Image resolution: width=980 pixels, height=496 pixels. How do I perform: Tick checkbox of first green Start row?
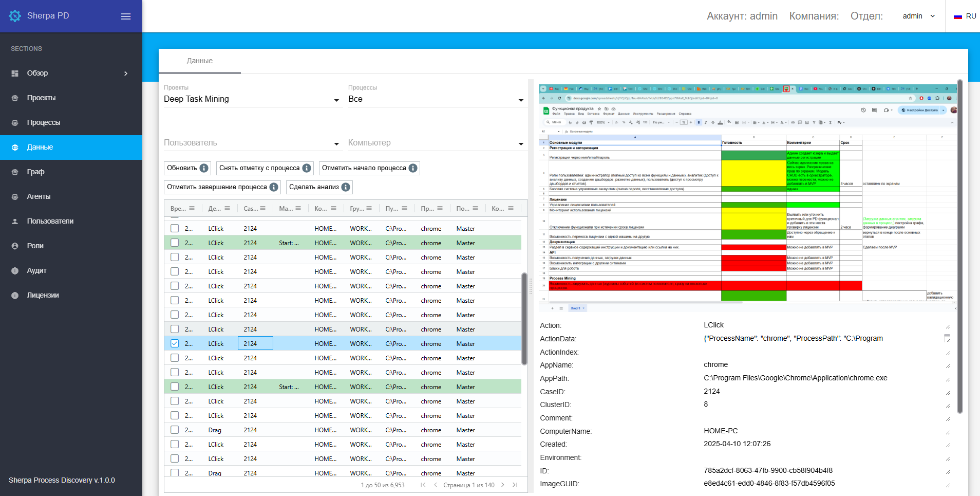coord(175,243)
